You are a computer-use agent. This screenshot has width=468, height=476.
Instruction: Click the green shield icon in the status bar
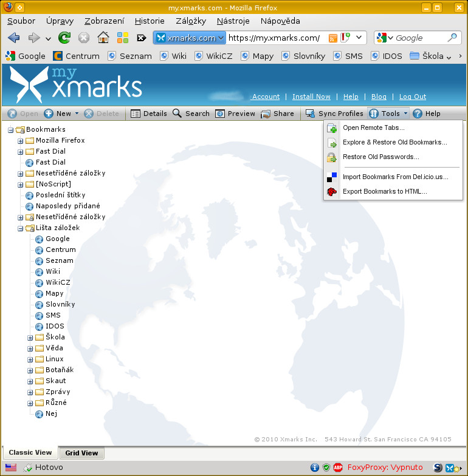pyautogui.click(x=326, y=467)
